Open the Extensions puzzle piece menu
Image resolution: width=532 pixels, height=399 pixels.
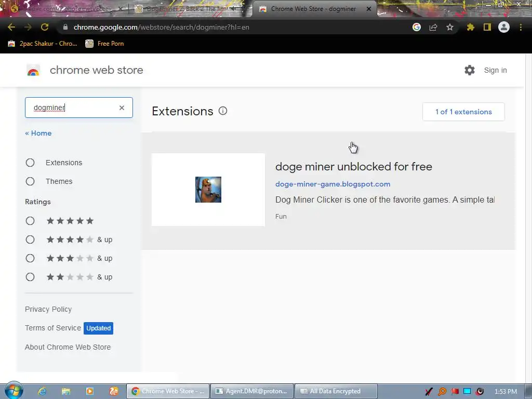[x=471, y=27]
